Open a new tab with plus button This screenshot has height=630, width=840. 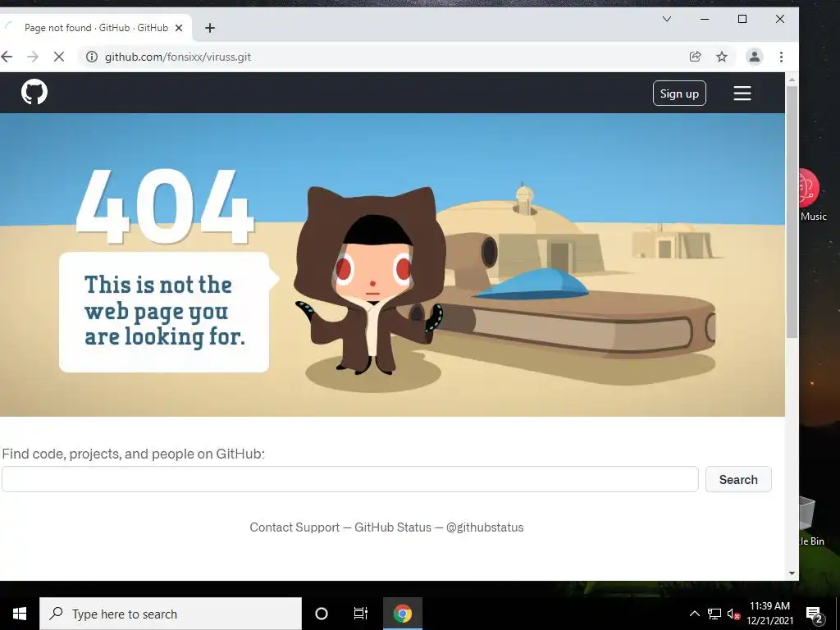pyautogui.click(x=210, y=28)
